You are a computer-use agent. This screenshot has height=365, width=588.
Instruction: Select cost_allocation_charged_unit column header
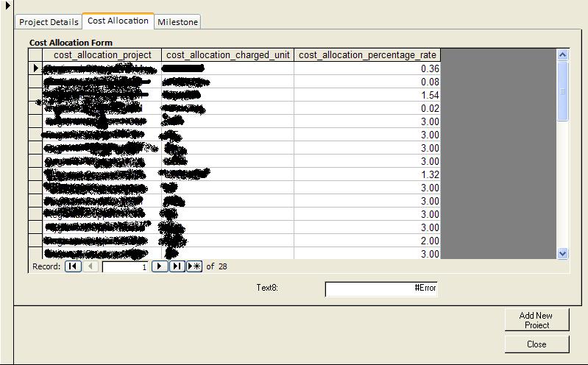pyautogui.click(x=227, y=54)
